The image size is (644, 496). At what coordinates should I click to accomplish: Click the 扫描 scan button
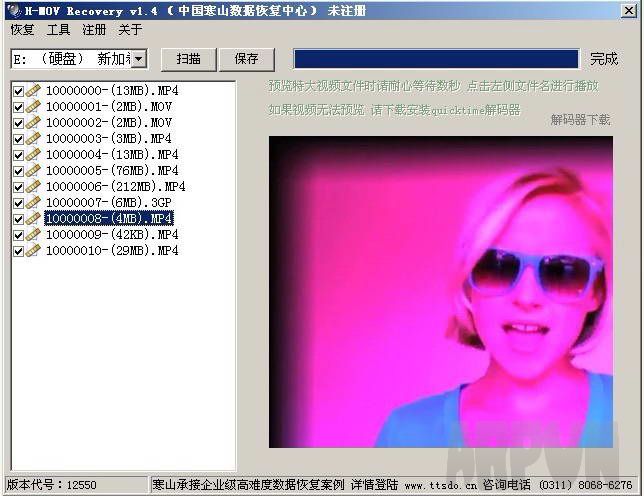pos(189,59)
